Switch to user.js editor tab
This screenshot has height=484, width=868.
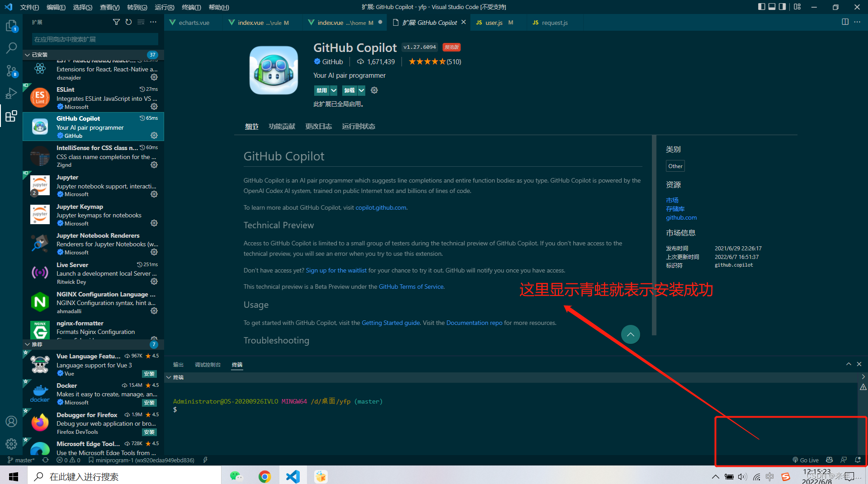pyautogui.click(x=494, y=23)
